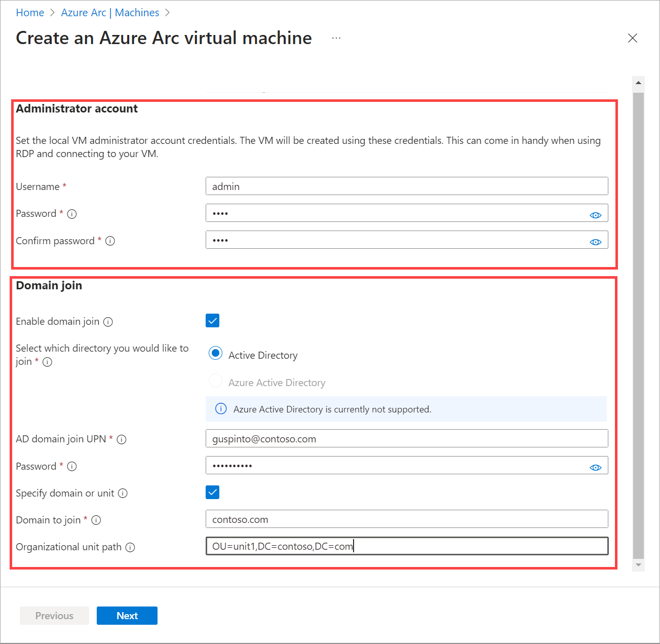
Task: Open Azure Arc | Machines breadcrumb link
Action: (110, 12)
